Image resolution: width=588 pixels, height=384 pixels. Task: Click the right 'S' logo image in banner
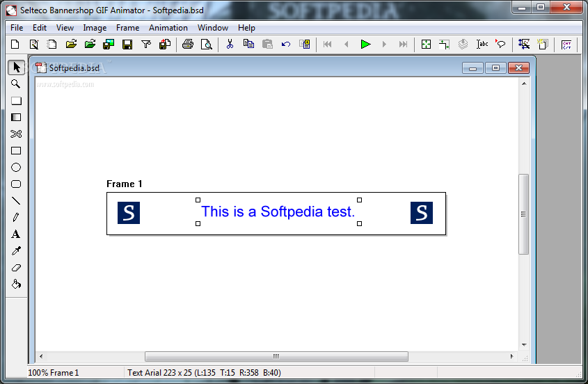(x=422, y=213)
